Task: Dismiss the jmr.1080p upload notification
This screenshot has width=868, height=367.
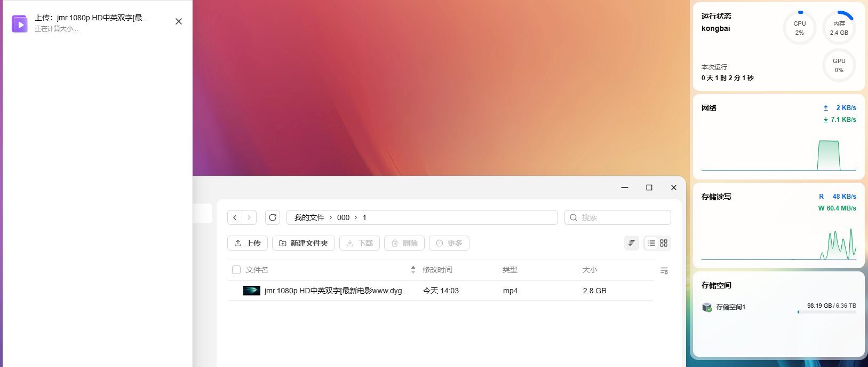Action: 179,21
